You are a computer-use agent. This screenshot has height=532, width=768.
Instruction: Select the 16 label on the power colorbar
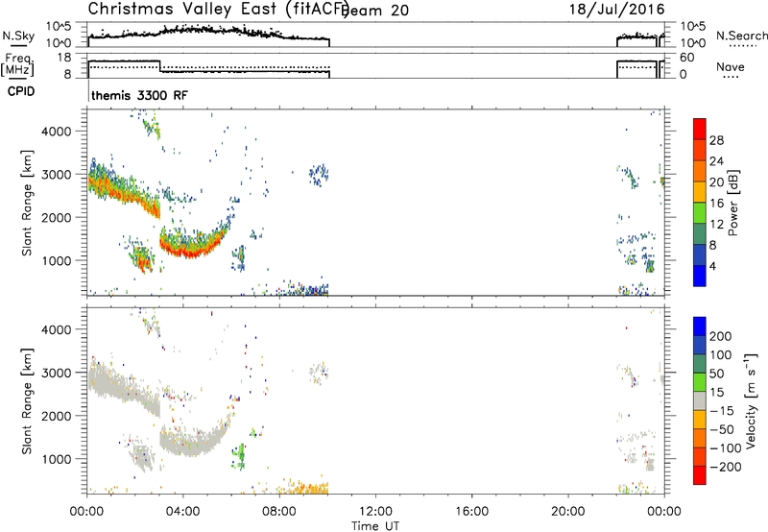(716, 204)
